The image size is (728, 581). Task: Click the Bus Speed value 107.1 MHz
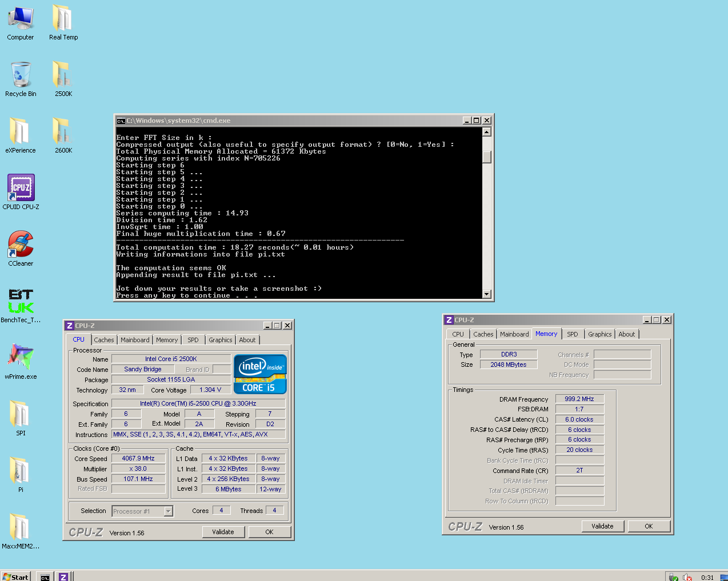click(138, 479)
